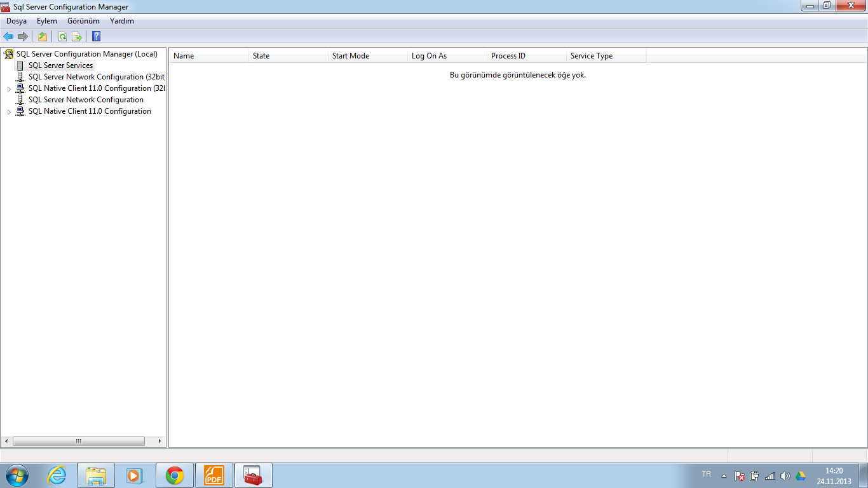The image size is (868, 488).
Task: Open the Windows Start menu
Action: [17, 475]
